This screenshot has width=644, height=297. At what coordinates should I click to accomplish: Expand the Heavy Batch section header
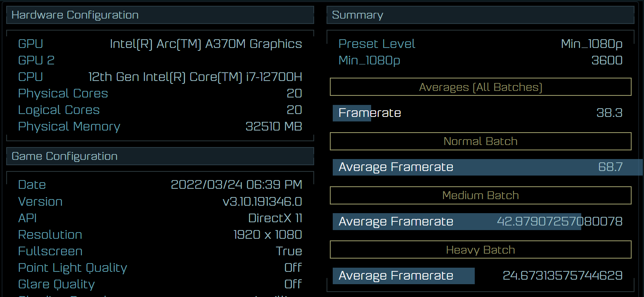(480, 249)
